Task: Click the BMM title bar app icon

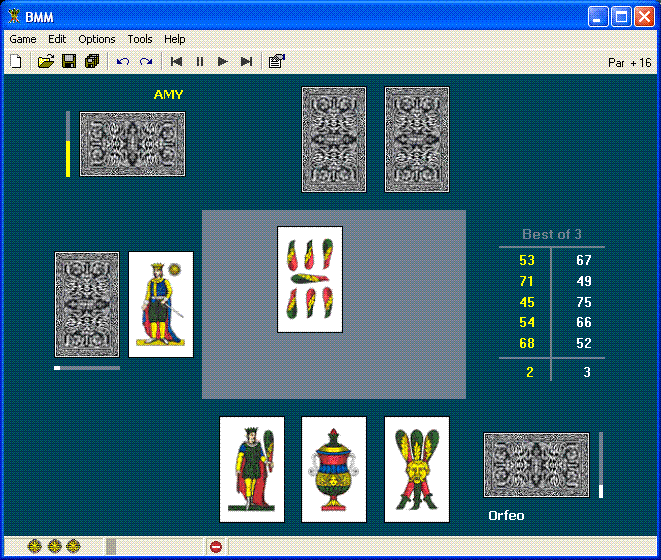Action: click(14, 16)
